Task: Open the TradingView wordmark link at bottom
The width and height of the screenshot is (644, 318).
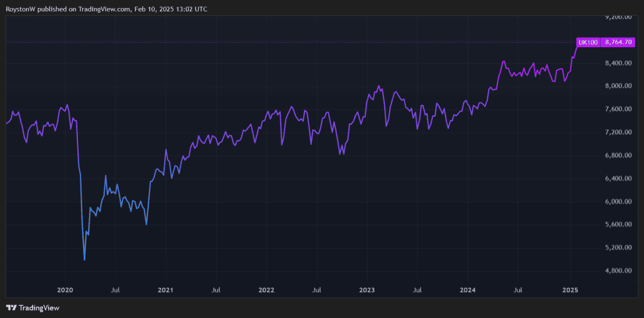Action: (39, 308)
